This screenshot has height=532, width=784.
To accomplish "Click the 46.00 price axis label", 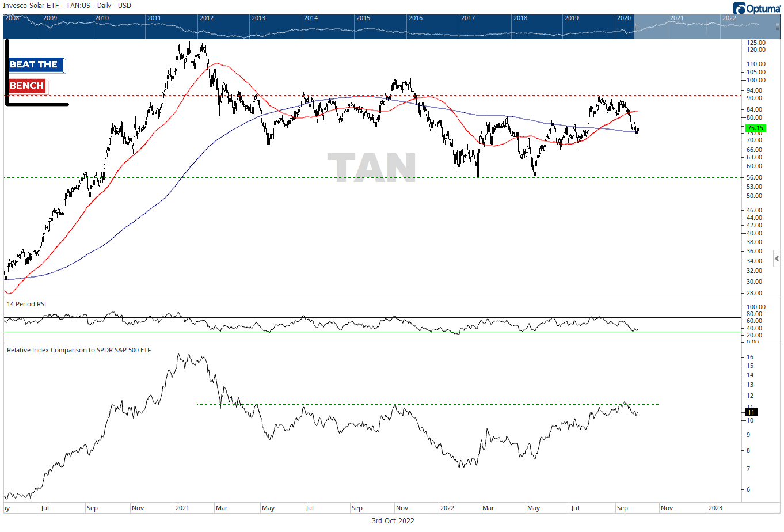I will (x=754, y=210).
